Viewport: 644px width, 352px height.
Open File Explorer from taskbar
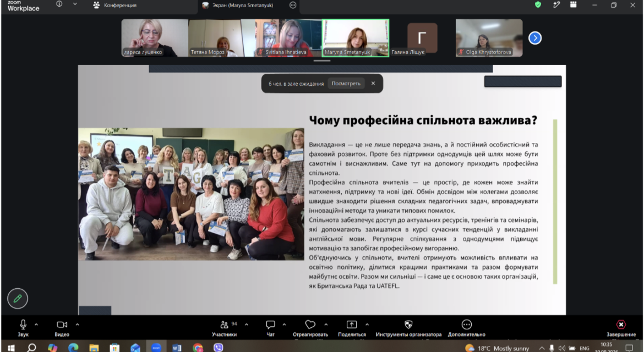(x=94, y=348)
